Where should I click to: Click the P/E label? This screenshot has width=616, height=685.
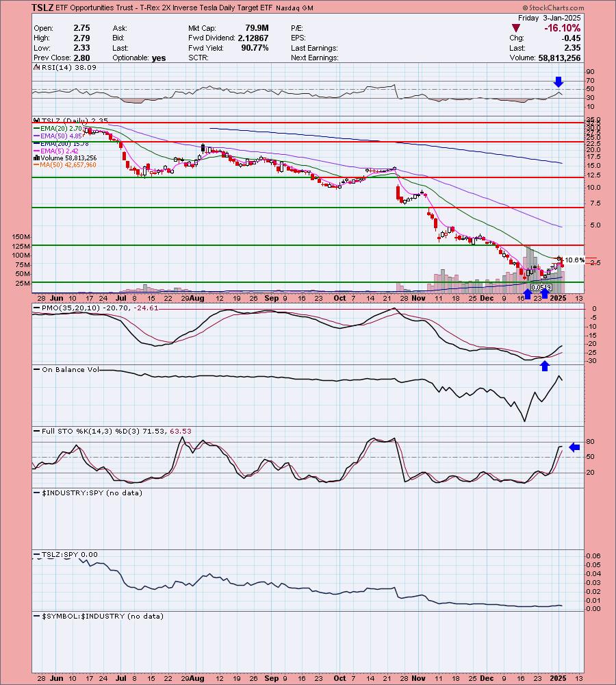pyautogui.click(x=297, y=28)
